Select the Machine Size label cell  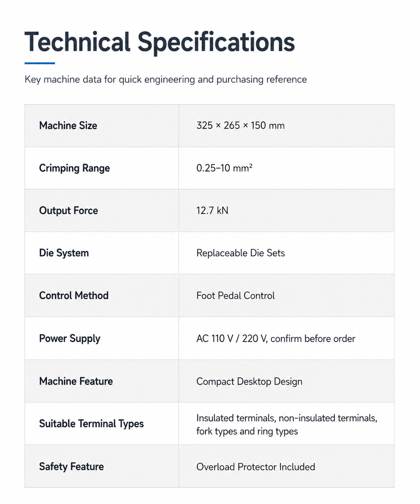102,126
